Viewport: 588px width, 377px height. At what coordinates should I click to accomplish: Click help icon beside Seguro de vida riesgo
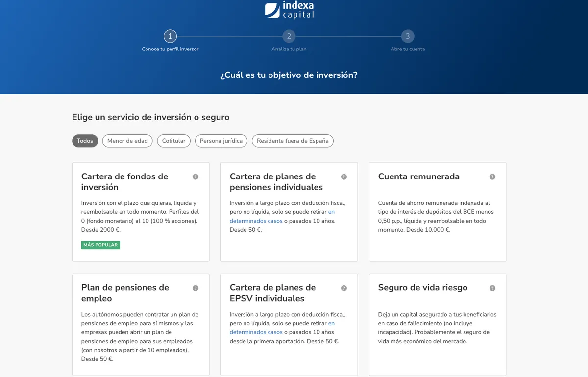492,288
